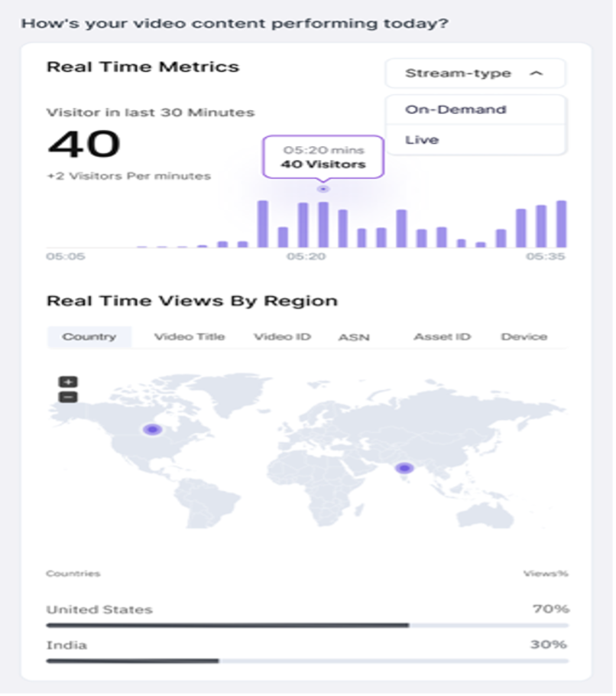
Task: Open the Asset ID tab
Action: pyautogui.click(x=443, y=337)
